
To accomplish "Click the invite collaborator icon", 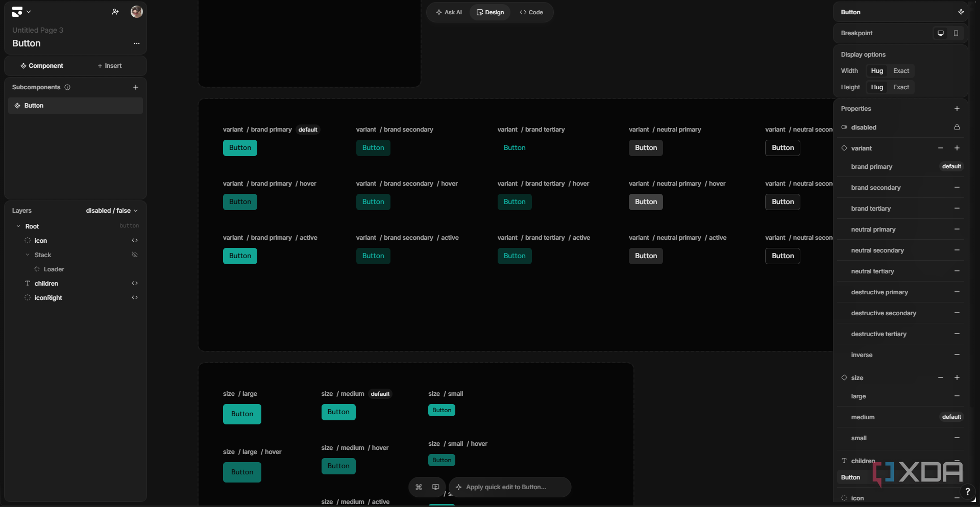I will (115, 12).
